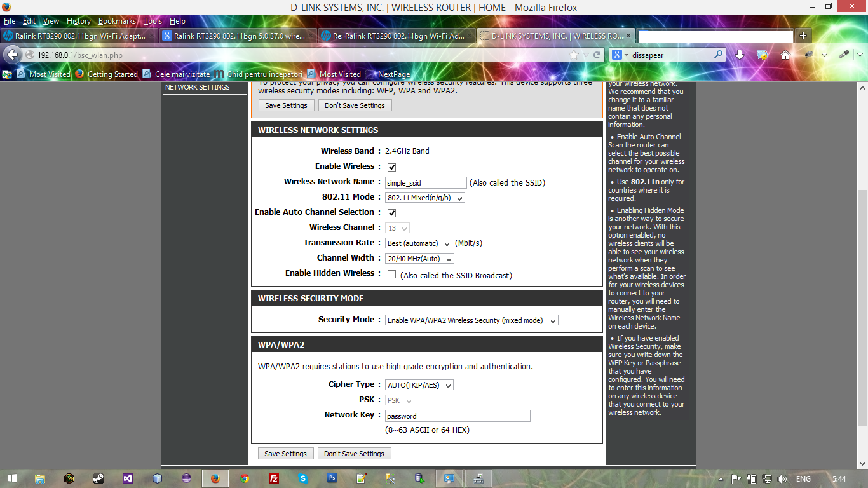This screenshot has height=488, width=868.
Task: Click the Firefox icon beside Getting Started bookmark
Action: coord(79,74)
